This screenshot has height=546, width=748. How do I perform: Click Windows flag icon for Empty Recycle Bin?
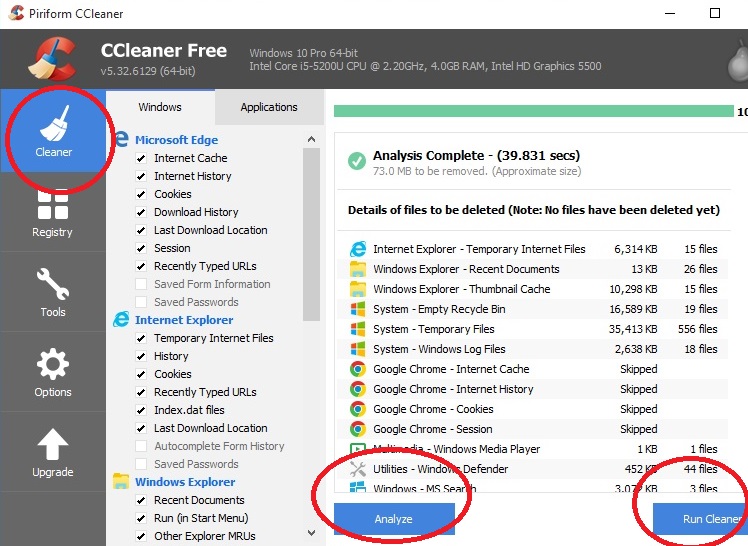[358, 309]
